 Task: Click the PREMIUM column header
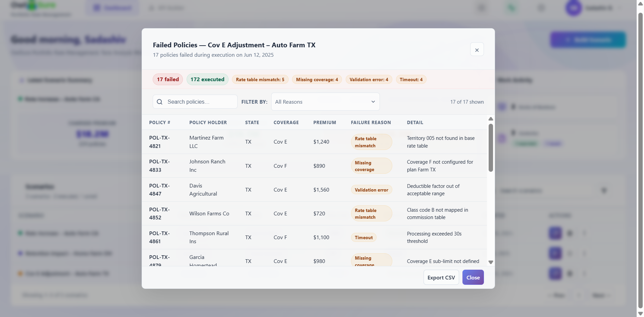(325, 122)
